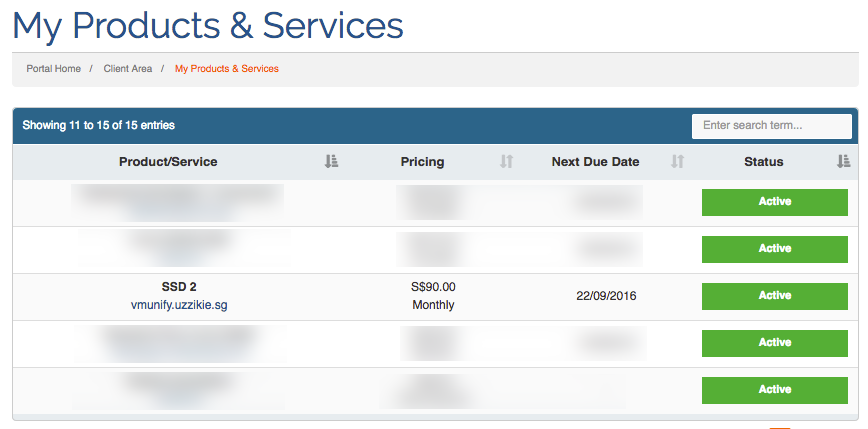Click the Active status in first row
Screen dimensions: 868x429
point(775,202)
